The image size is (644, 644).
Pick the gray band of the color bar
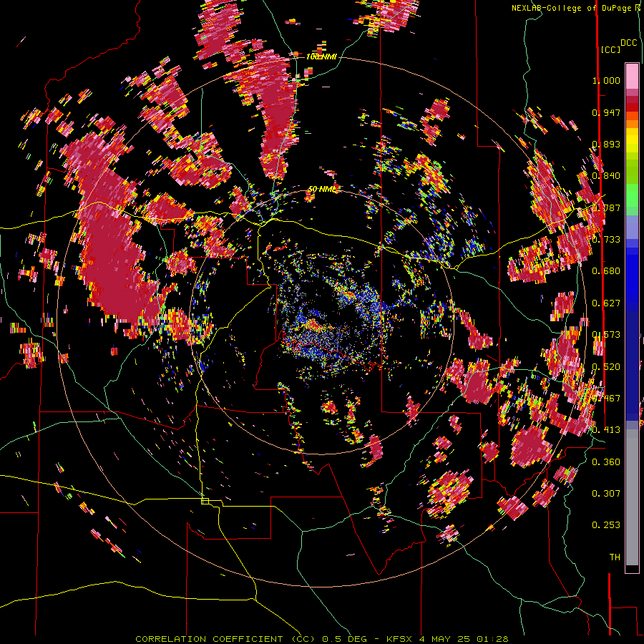pos(632,499)
